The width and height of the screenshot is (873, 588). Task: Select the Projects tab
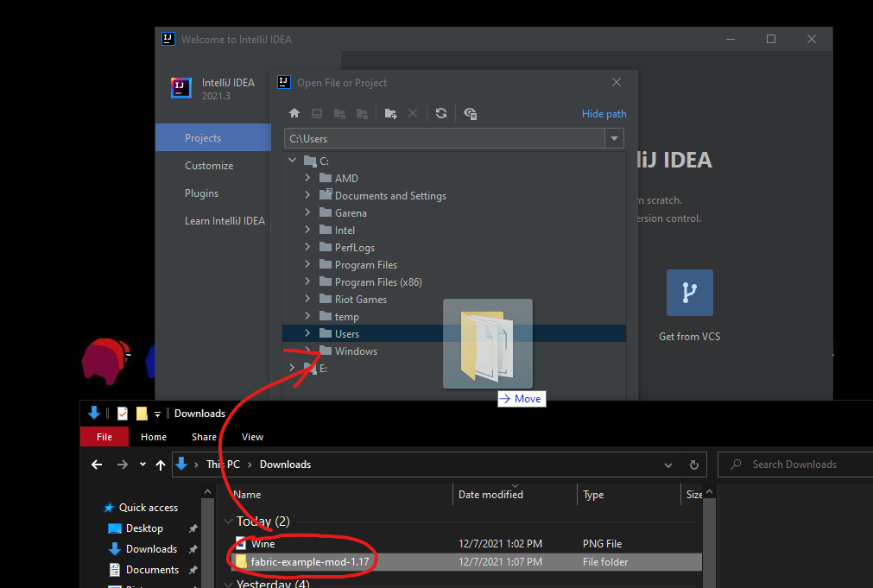tap(213, 137)
